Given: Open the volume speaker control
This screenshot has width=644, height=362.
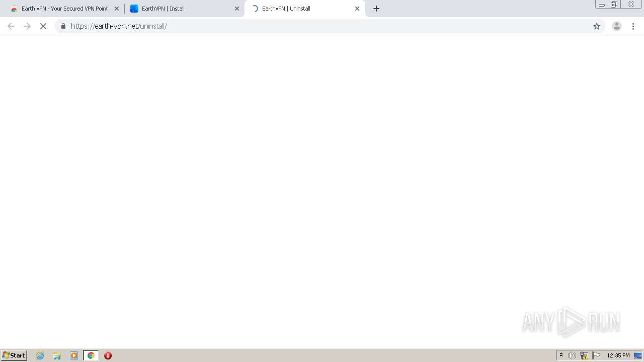Looking at the screenshot, I should [572, 355].
